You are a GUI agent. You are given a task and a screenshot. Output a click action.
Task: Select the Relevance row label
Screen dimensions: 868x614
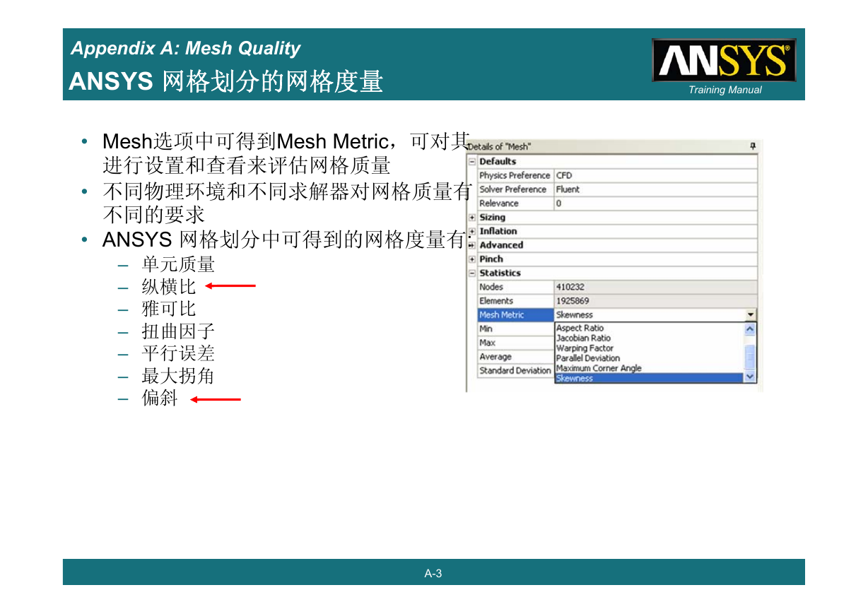coord(498,203)
